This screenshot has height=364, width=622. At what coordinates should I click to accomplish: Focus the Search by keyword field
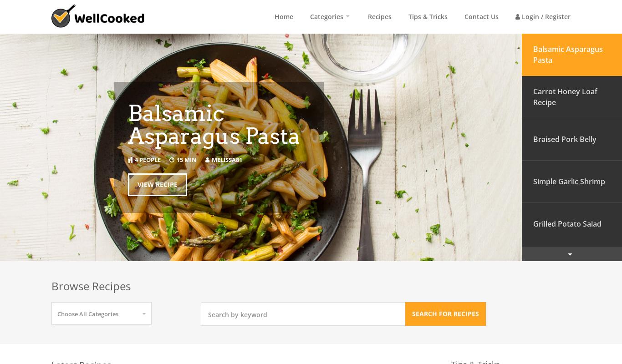(303, 314)
